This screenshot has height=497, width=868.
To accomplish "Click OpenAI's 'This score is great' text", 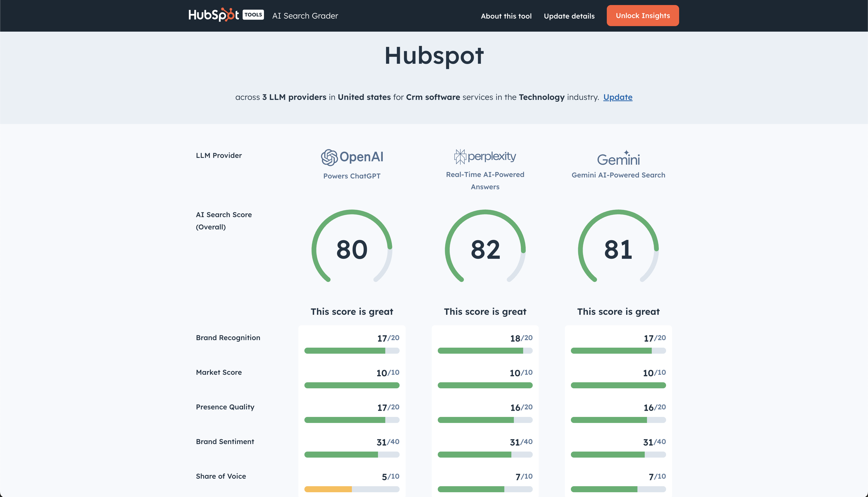I will pos(352,312).
